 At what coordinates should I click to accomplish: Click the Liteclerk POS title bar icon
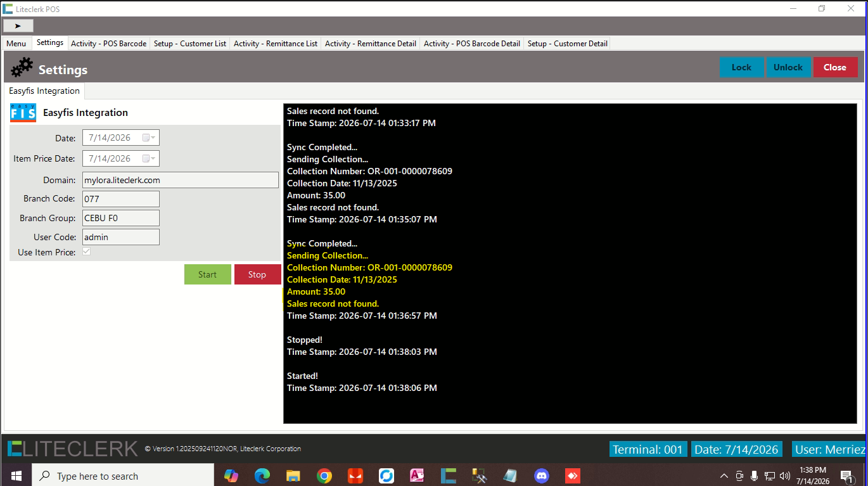pyautogui.click(x=8, y=9)
